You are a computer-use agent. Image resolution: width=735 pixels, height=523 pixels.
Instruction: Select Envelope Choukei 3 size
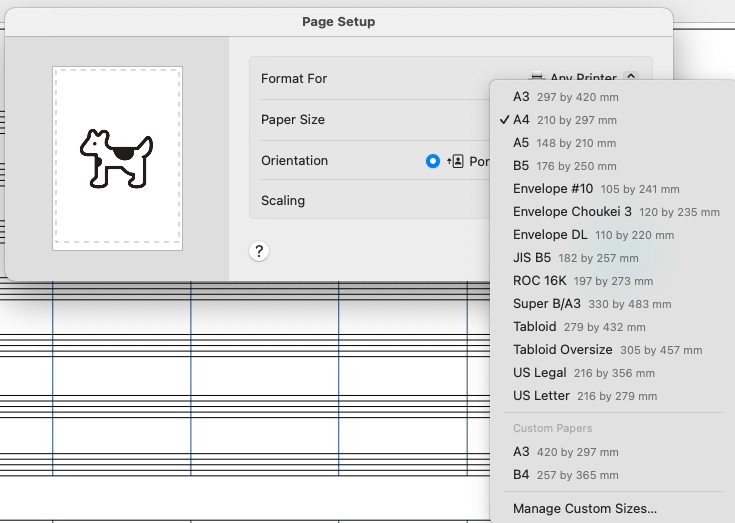coord(615,212)
